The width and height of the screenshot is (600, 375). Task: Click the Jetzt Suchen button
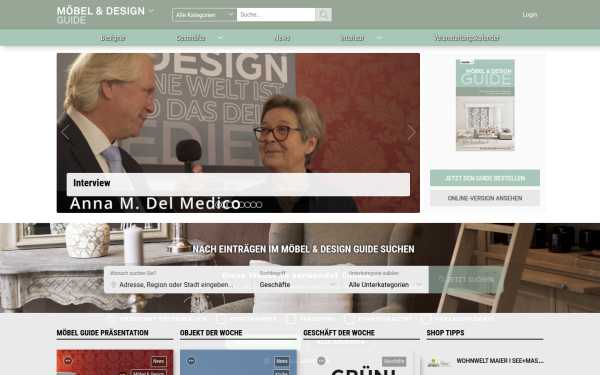click(466, 280)
